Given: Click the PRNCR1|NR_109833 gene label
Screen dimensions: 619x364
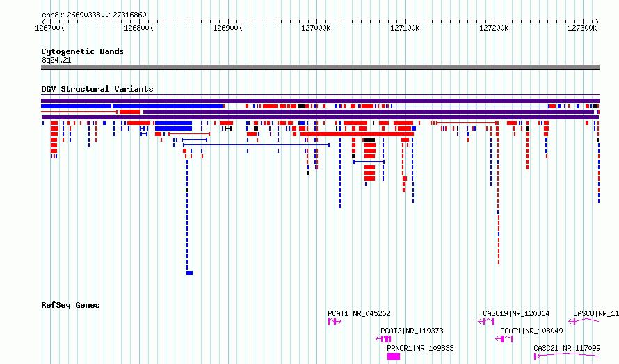Looking at the screenshot, I should tap(420, 348).
